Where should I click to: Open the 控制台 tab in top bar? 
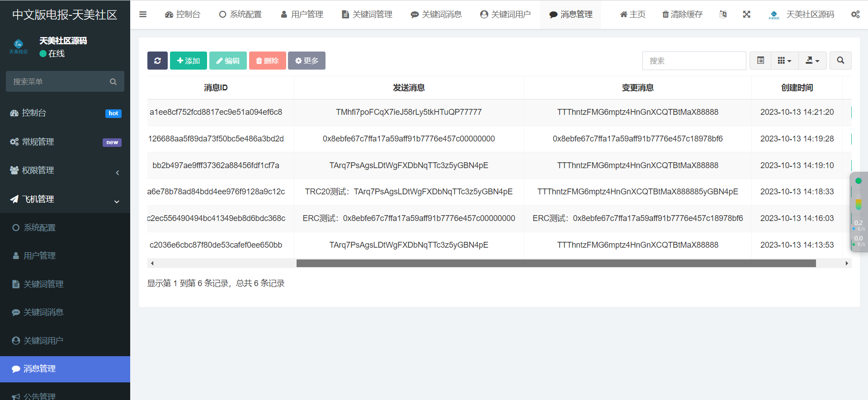183,14
